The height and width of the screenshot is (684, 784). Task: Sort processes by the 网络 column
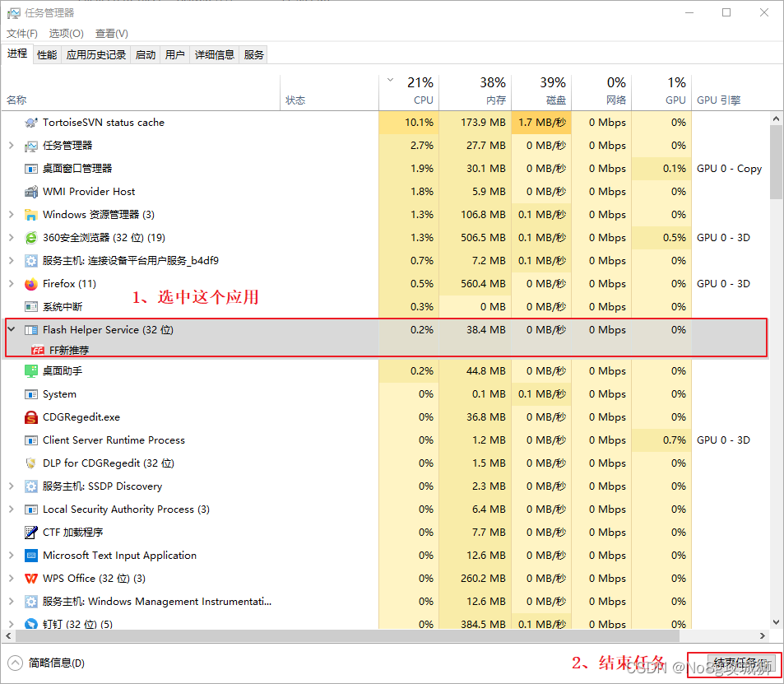tap(601, 92)
